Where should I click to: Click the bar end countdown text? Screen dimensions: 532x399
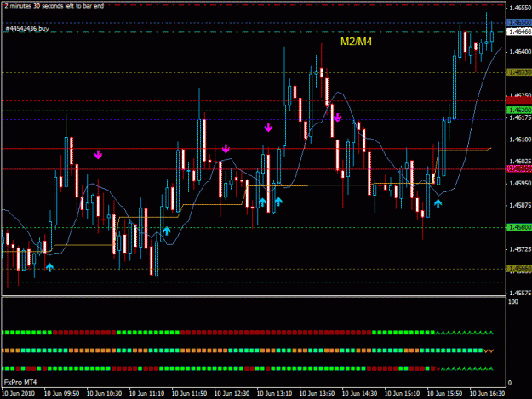(54, 6)
